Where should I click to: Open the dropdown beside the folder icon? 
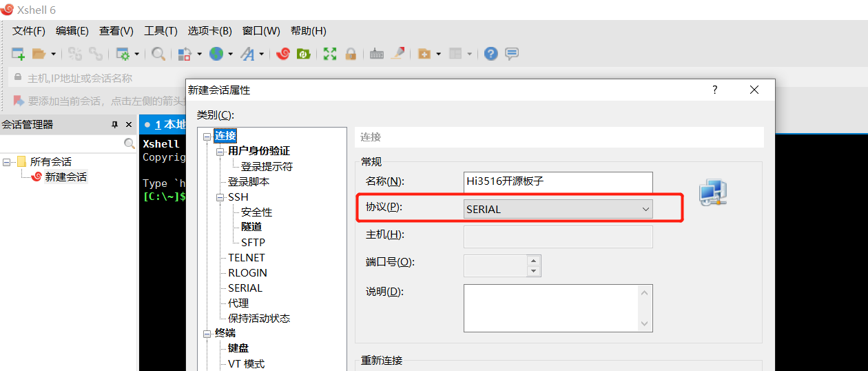(52, 54)
